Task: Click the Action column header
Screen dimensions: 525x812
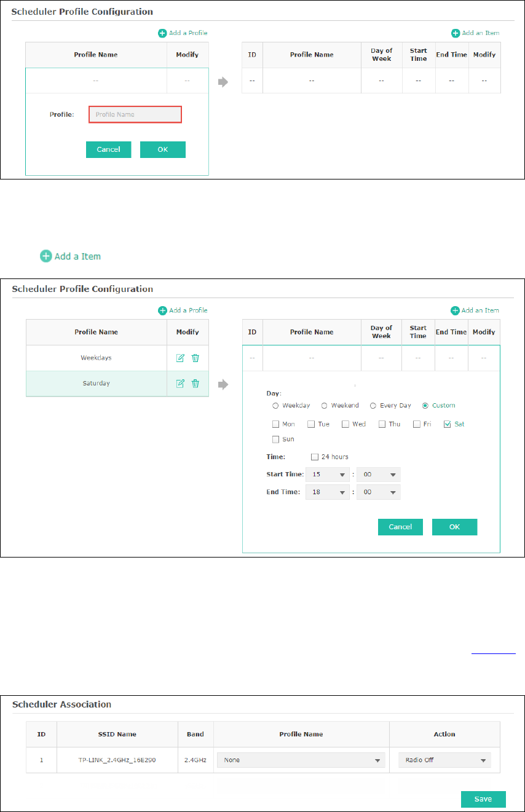Action: pyautogui.click(x=444, y=735)
